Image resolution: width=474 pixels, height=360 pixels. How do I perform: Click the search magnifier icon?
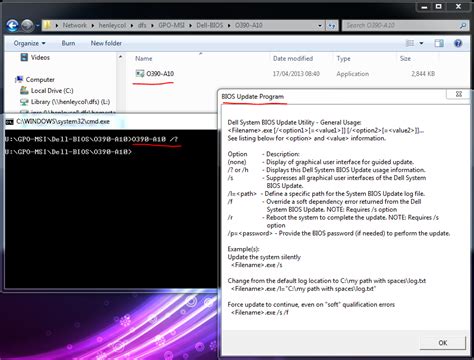coord(463,25)
